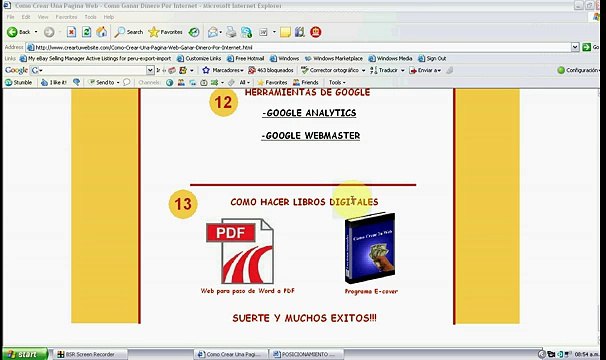This screenshot has height=360, width=606.
Task: Click the Google toolbar red stamp icon
Action: [x=172, y=70]
